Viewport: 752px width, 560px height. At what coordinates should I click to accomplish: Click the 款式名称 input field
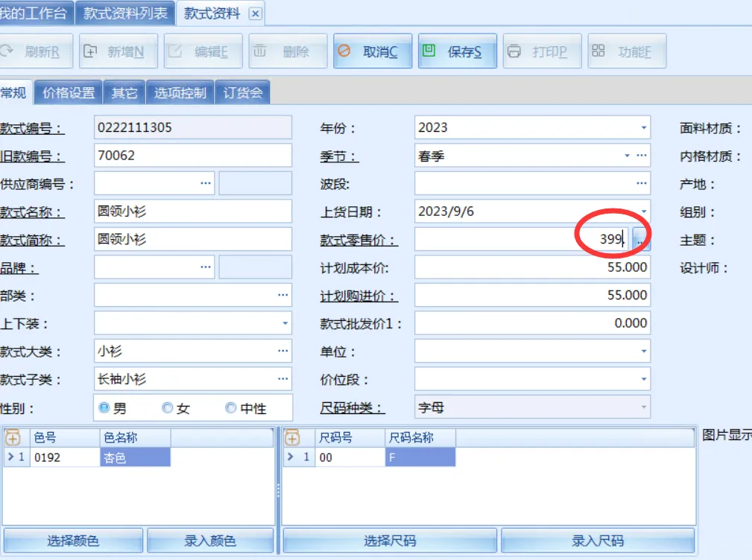coord(192,211)
